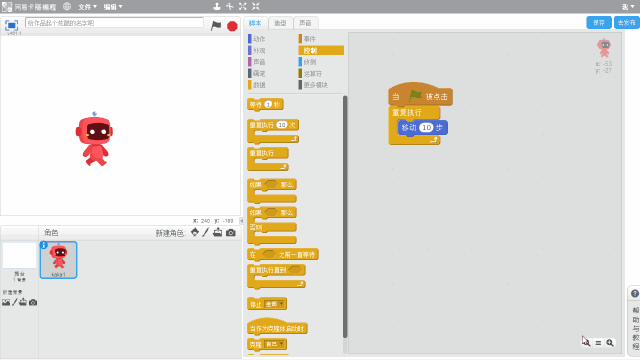Click the robot sprite on stage

(94, 139)
